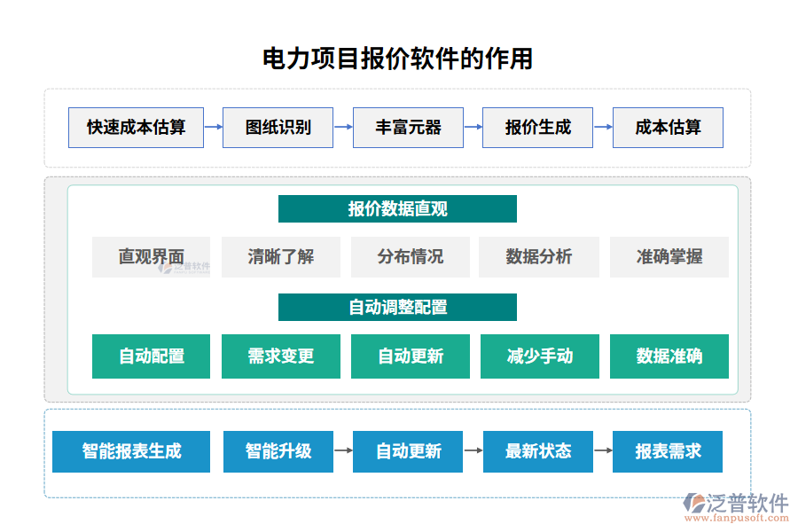This screenshot has width=798, height=532.
Task: Select the 报价数据直观 header
Action: coord(398,208)
